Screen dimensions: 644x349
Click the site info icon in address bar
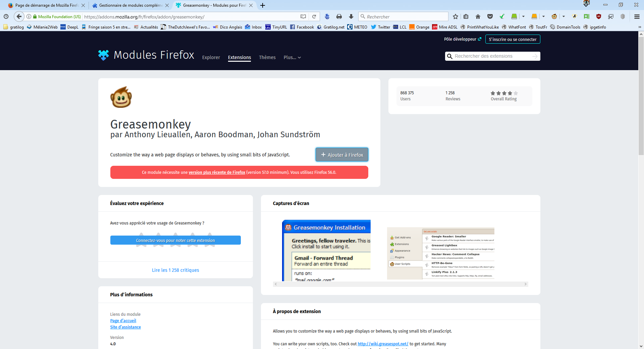pos(29,16)
